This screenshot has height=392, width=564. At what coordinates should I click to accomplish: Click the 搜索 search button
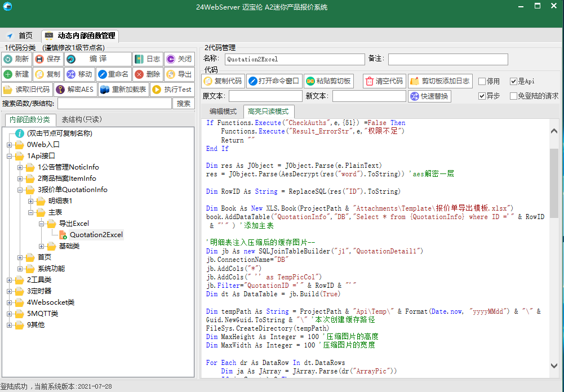tap(184, 104)
